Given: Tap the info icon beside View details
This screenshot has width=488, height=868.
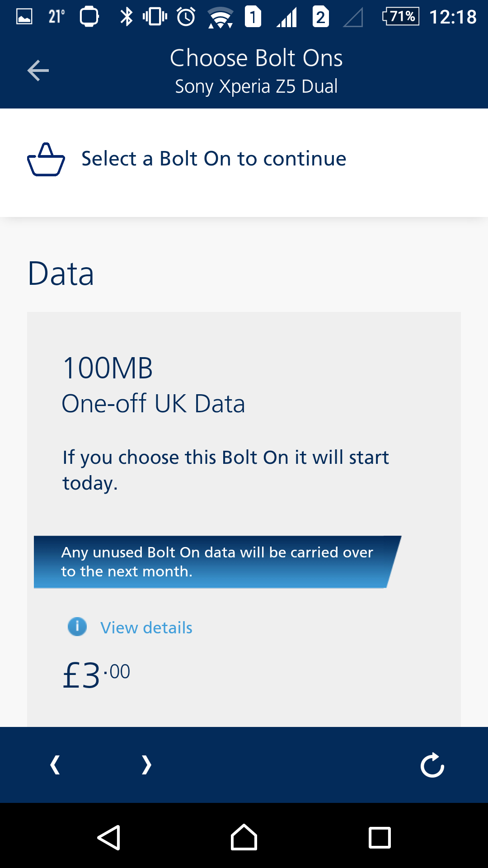Looking at the screenshot, I should [x=77, y=627].
